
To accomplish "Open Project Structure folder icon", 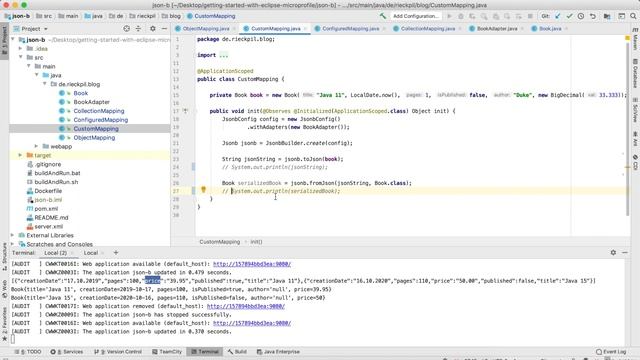I will 607,16.
